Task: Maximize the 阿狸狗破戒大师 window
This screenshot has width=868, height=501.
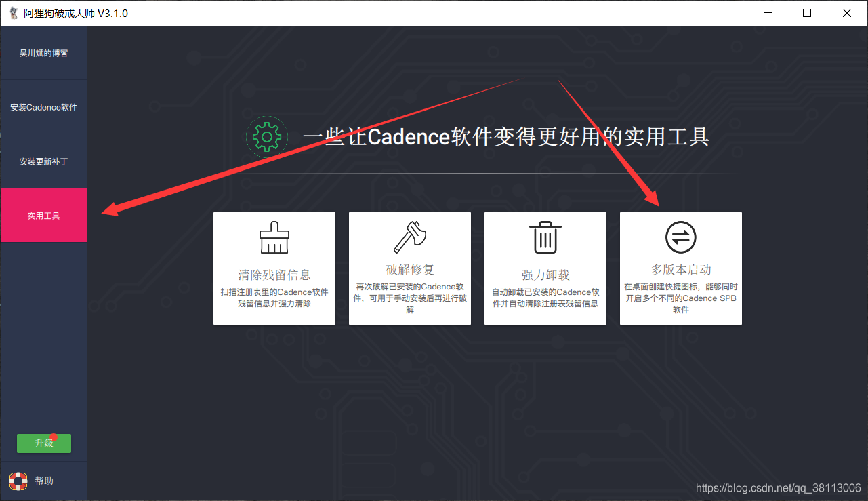Action: 807,13
